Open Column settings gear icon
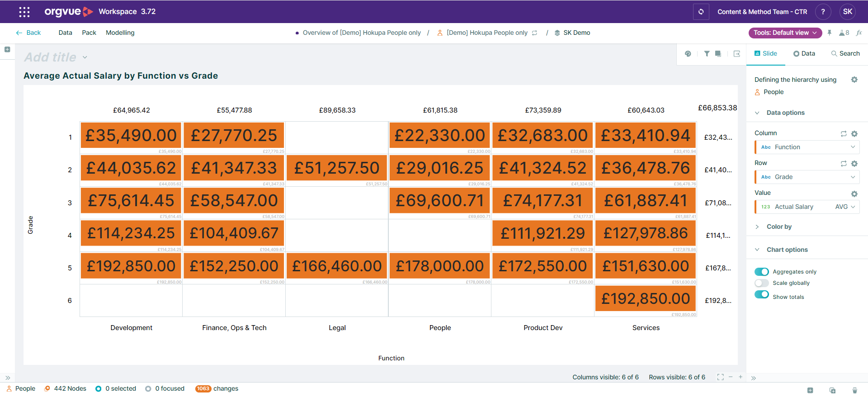Screen dimensions: 868x397 854,134
